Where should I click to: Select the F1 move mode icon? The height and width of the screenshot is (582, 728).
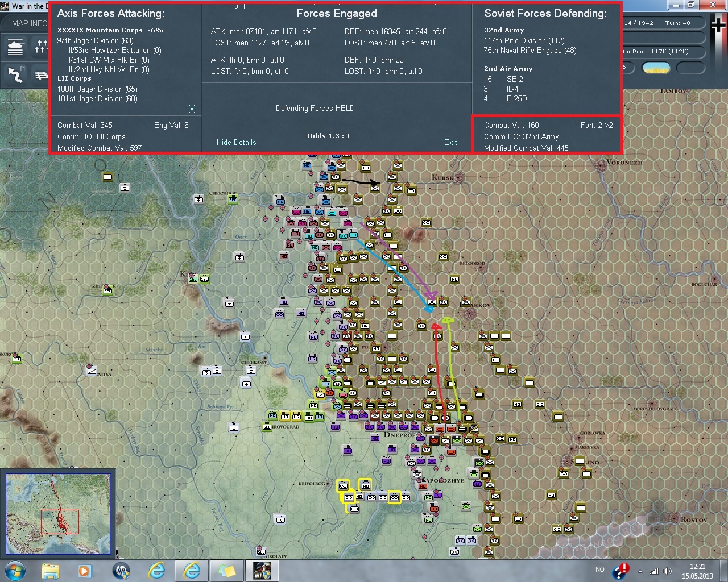tap(15, 74)
